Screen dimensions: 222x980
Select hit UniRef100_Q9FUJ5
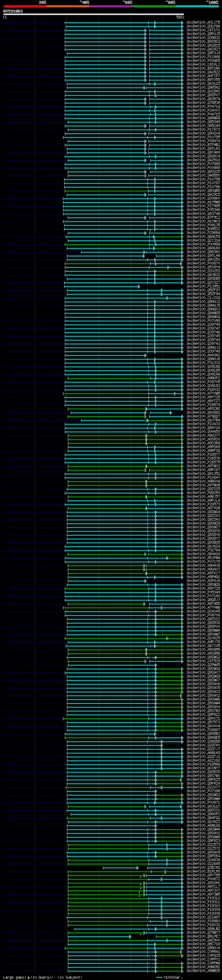(203, 34)
